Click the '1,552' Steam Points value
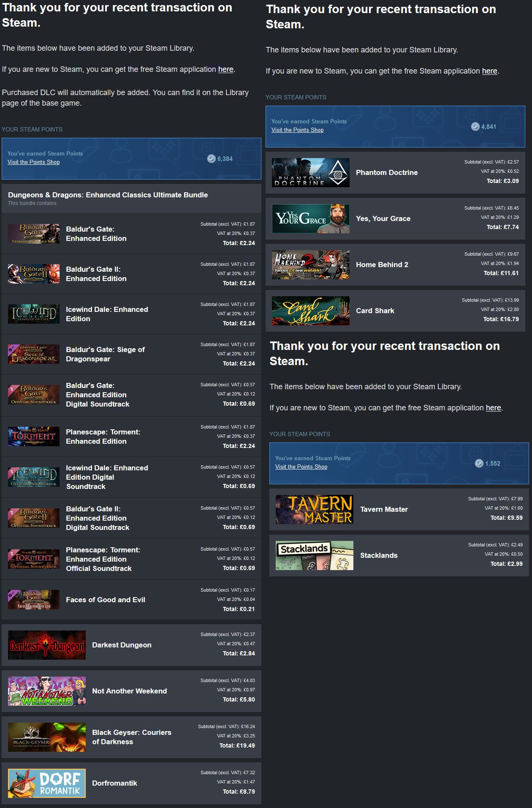 point(493,464)
